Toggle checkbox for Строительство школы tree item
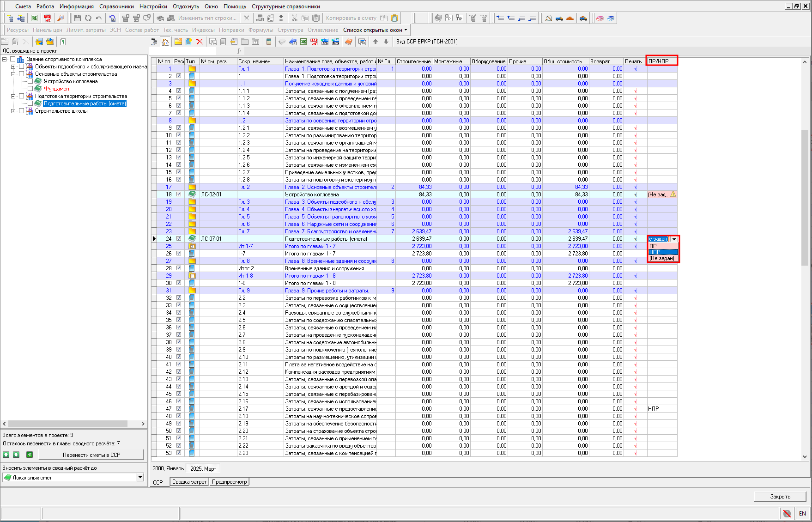This screenshot has width=812, height=522. click(x=21, y=111)
